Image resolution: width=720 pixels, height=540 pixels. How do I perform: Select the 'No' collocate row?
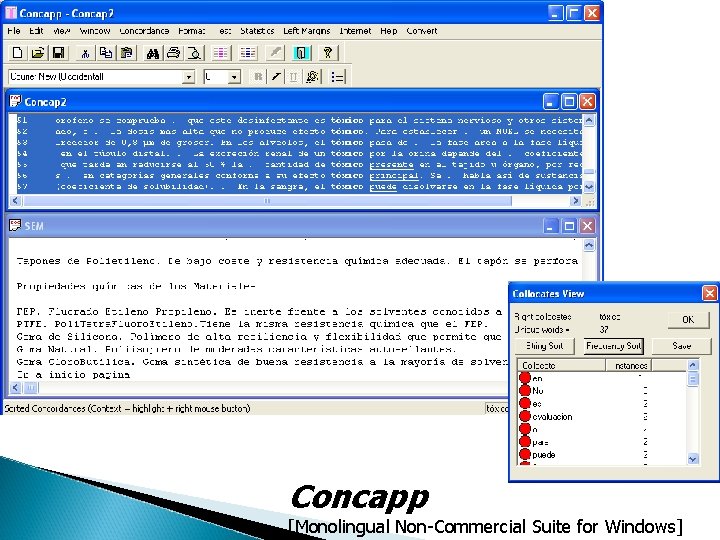tap(602, 391)
